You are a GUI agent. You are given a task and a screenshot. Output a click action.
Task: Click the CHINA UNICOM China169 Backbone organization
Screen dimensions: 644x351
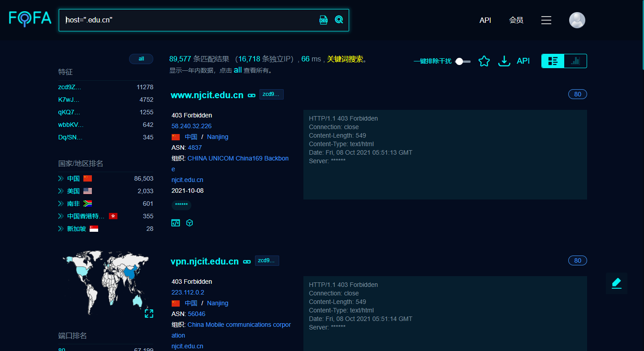(230, 164)
